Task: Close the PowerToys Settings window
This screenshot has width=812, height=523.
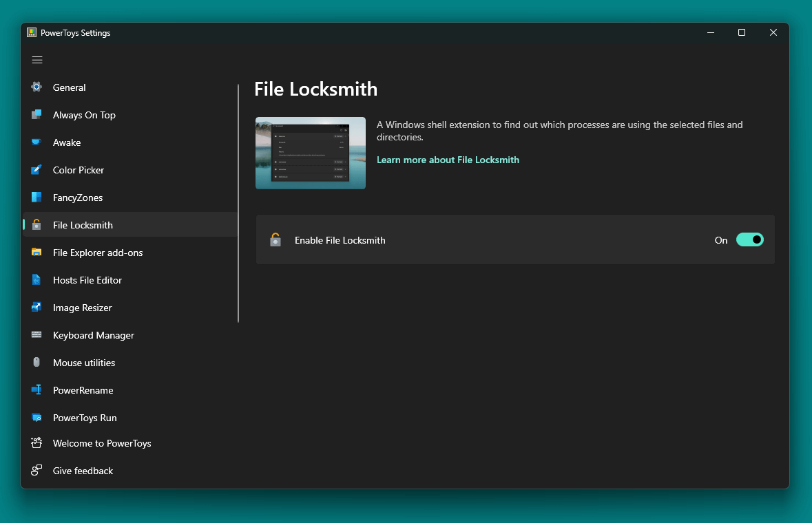Action: 773,32
